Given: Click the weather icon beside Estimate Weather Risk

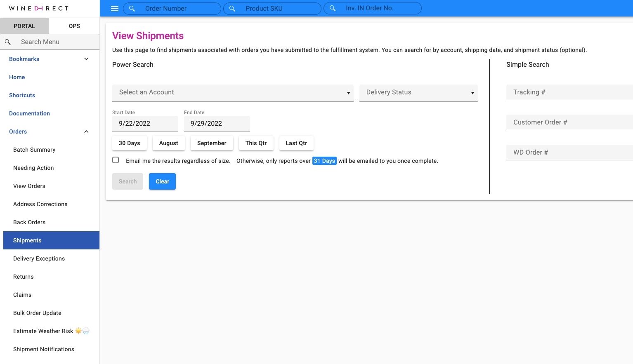Looking at the screenshot, I should (x=82, y=331).
